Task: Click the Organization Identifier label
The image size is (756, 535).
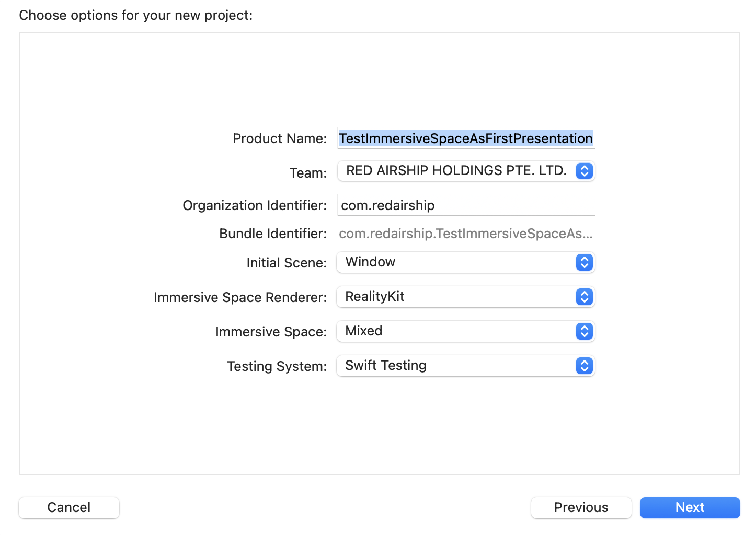Action: tap(255, 205)
